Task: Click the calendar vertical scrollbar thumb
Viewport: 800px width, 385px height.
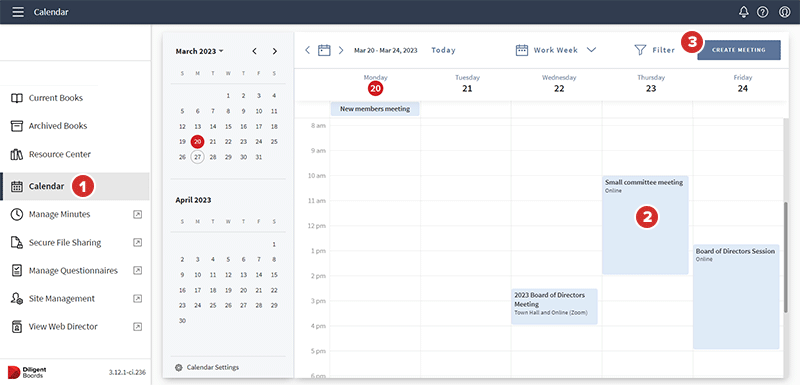Action: (x=786, y=257)
